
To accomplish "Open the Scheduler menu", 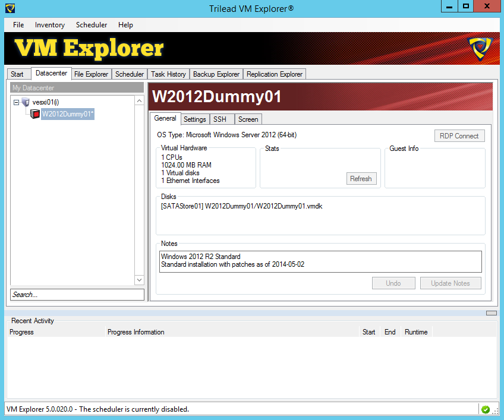I will point(92,25).
